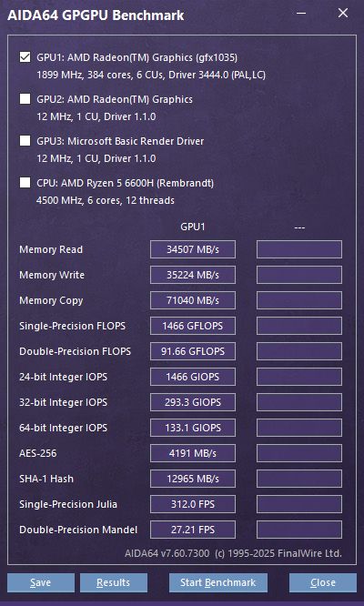Select the Single-Precision FLOPS 1466 GFLOPS value
Screen dimensions: 364x606
[193, 326]
